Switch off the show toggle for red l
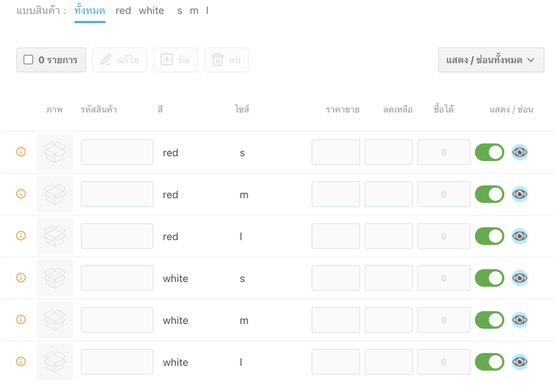The height and width of the screenshot is (392, 554). coord(489,236)
